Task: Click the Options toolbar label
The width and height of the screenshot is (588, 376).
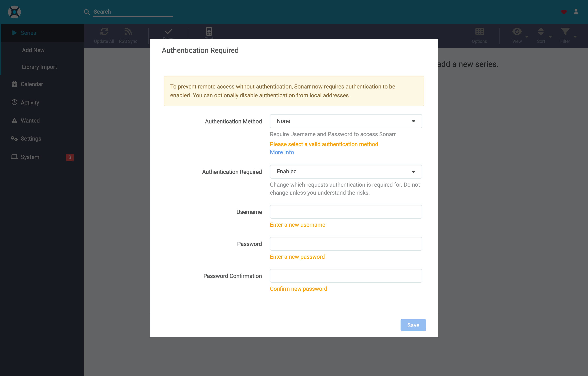Action: [x=479, y=41]
